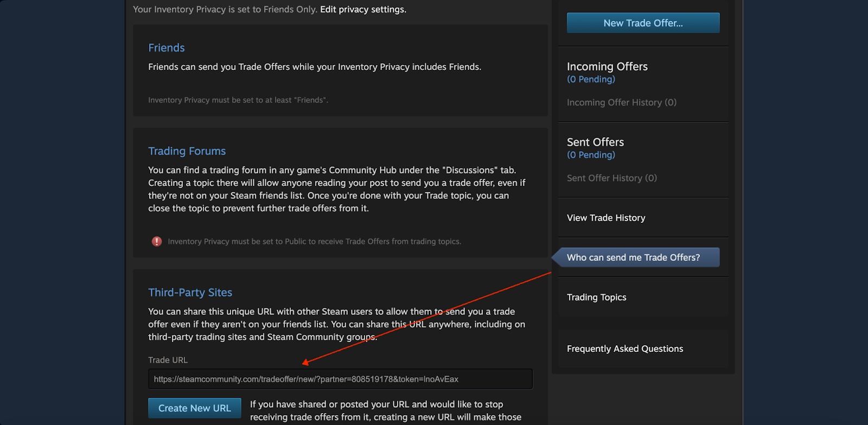Open Frequently Asked Questions
This screenshot has height=425, width=868.
click(624, 349)
